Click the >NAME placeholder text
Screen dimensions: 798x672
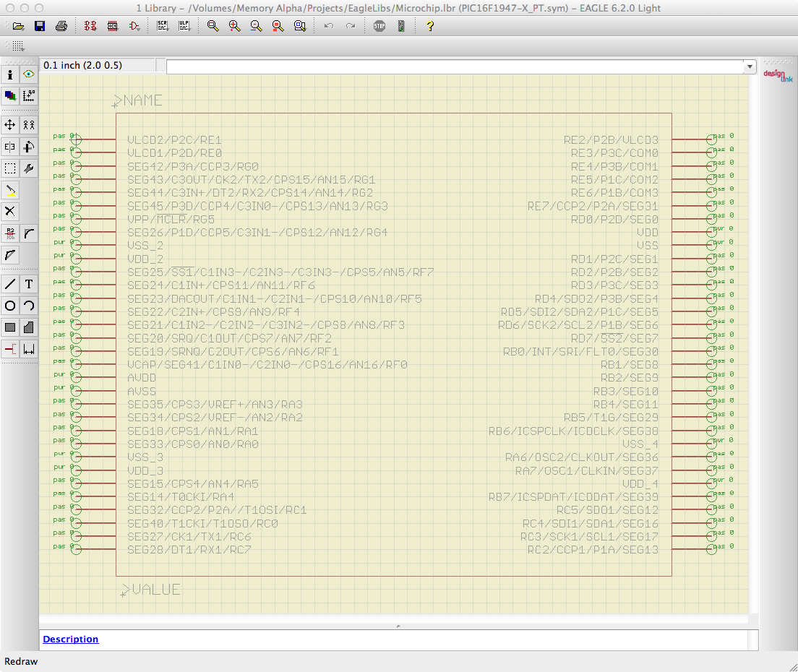[138, 100]
